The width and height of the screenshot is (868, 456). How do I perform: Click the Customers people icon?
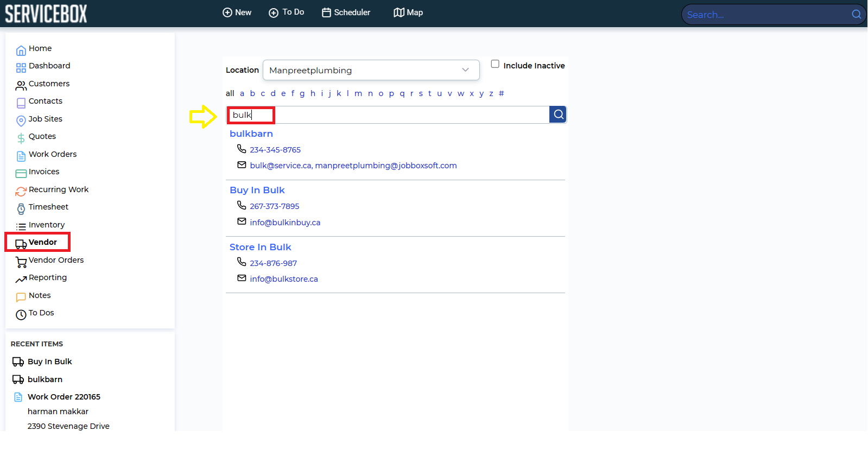tap(21, 86)
